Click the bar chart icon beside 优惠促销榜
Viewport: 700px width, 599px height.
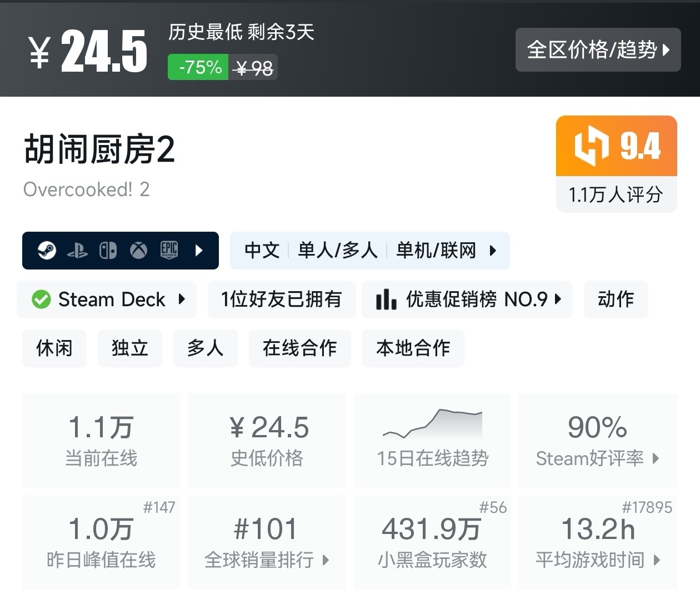tap(386, 299)
